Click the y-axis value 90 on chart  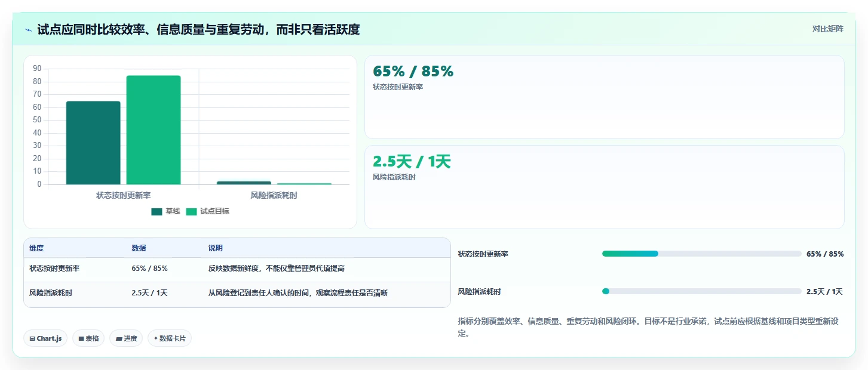pyautogui.click(x=37, y=69)
